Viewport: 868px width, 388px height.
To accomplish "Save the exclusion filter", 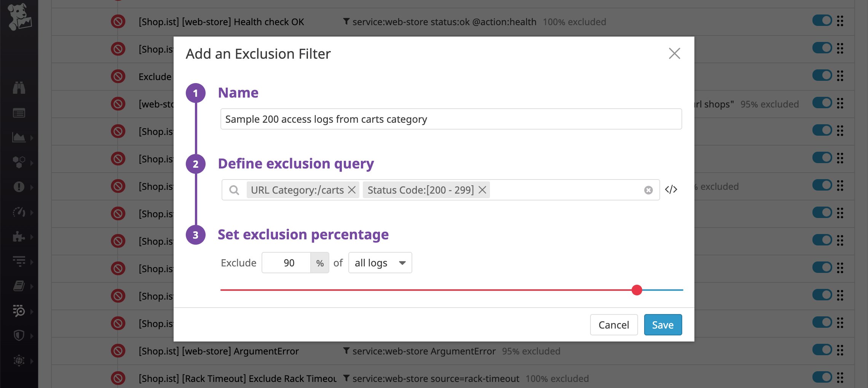I will 663,325.
